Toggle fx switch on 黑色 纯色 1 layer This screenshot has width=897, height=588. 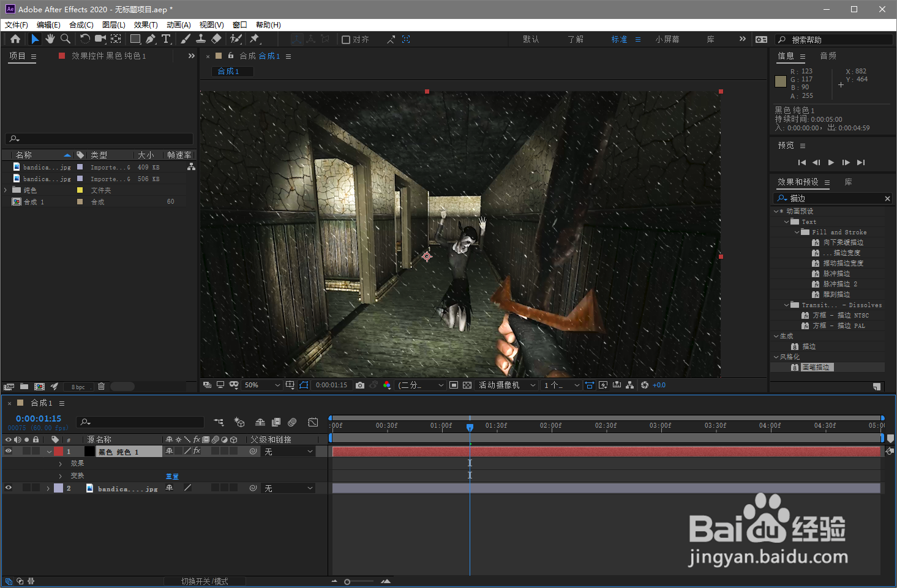197,451
